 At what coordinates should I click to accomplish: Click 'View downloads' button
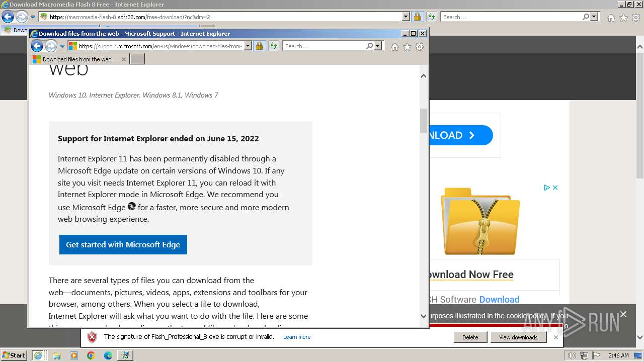click(x=518, y=337)
